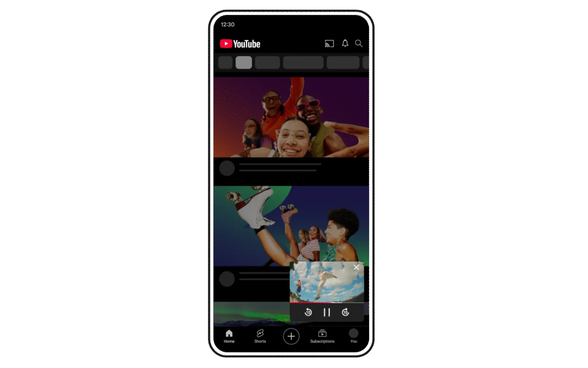Open YouTube notifications bell

coord(345,43)
